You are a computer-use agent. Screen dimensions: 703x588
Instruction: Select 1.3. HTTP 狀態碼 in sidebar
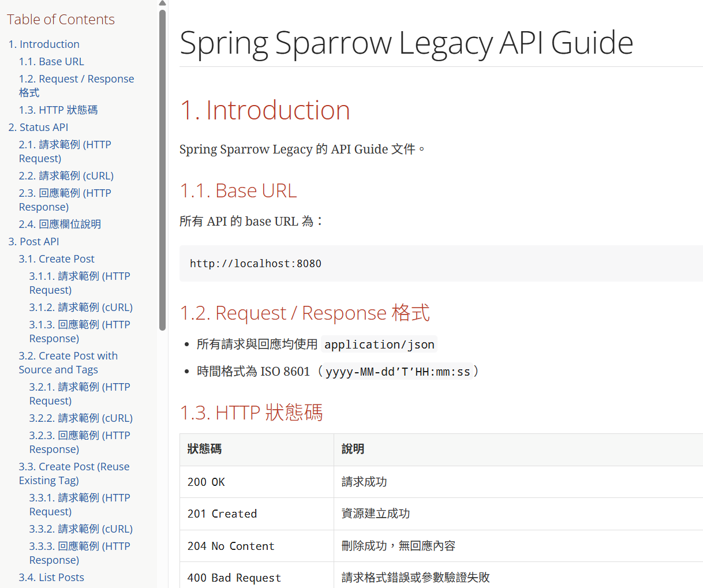coord(58,110)
